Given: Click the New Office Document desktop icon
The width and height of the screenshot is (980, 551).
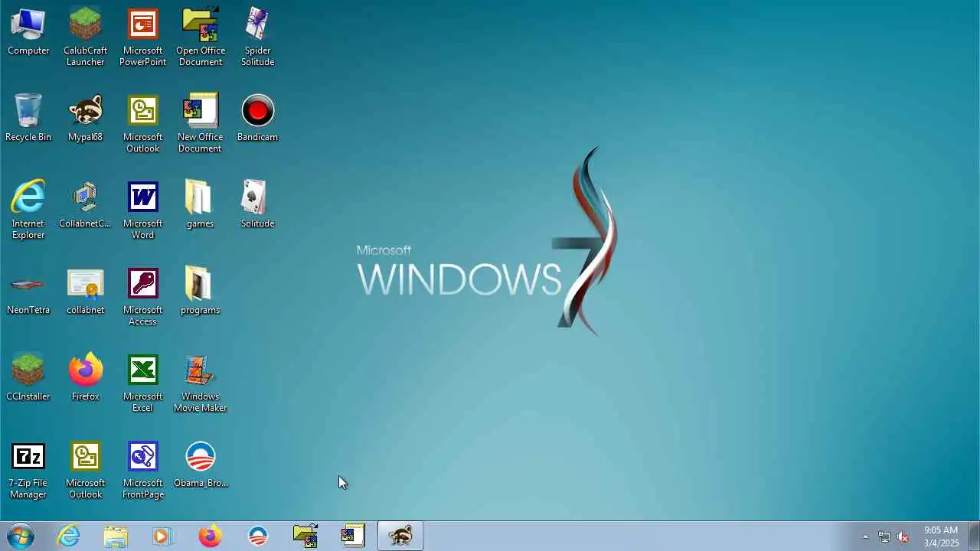Looking at the screenshot, I should point(200,123).
